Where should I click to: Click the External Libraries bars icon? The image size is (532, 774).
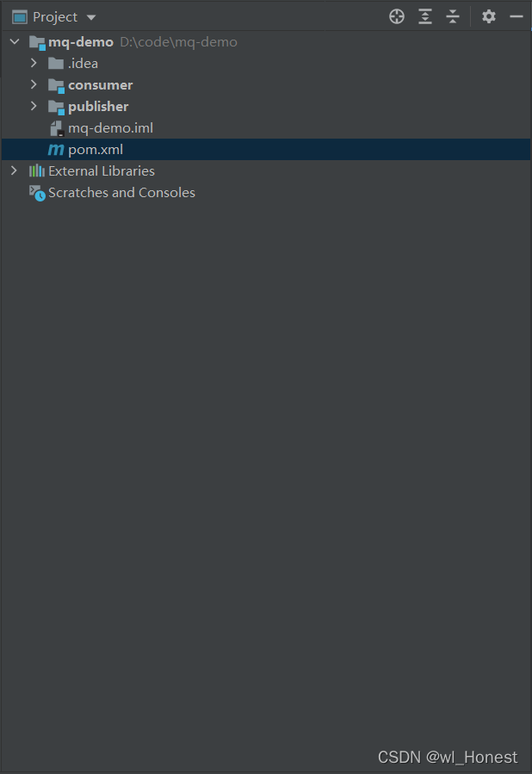36,170
